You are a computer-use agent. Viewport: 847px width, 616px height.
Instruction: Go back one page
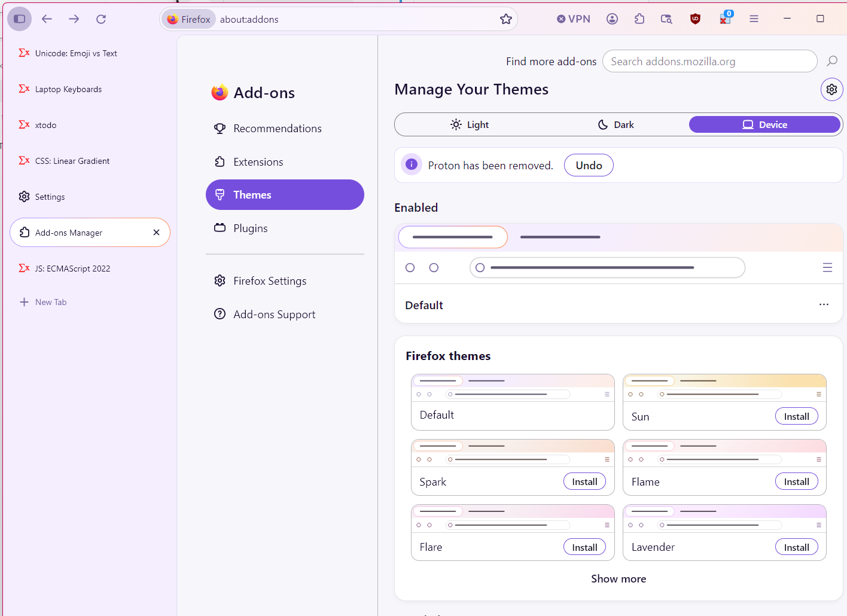[x=47, y=19]
